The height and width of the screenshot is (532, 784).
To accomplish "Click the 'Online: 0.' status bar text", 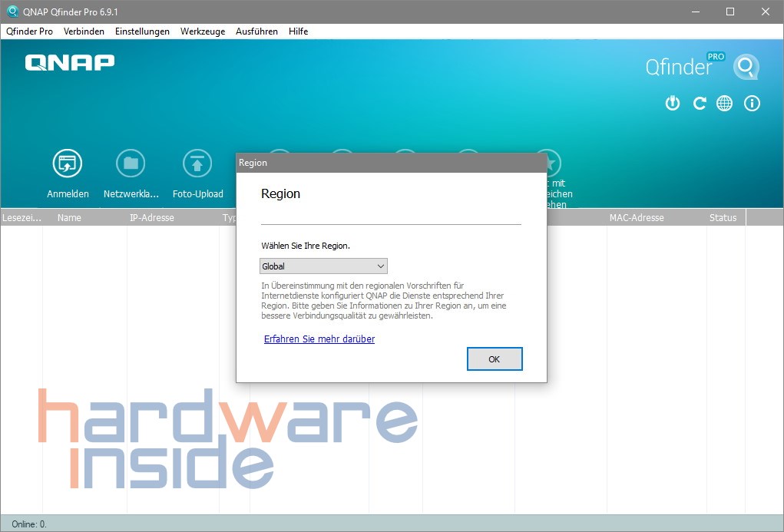I will [x=29, y=524].
